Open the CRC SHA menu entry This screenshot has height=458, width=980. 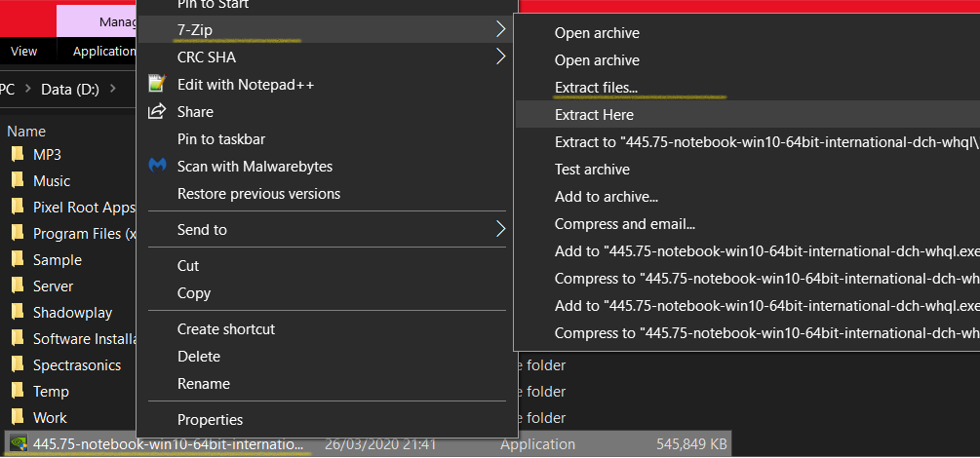[327, 57]
